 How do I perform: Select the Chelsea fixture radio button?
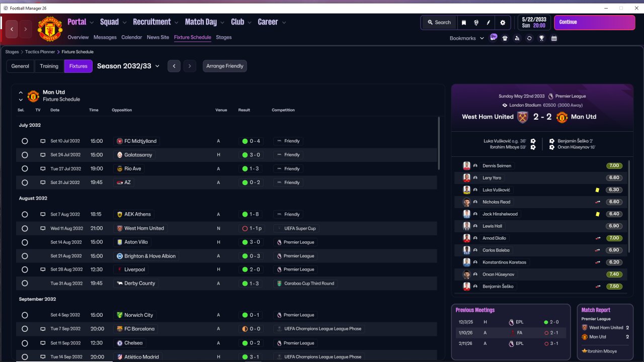[x=25, y=343]
